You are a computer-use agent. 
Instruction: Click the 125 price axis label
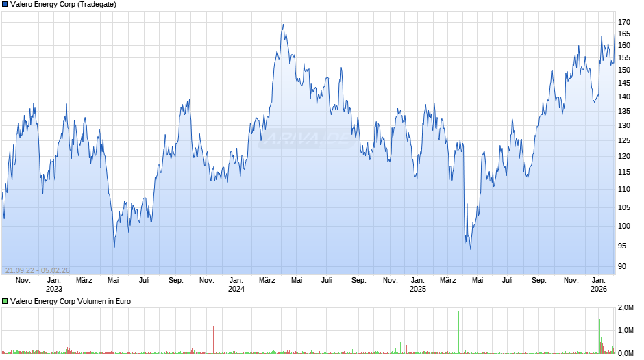click(x=624, y=141)
